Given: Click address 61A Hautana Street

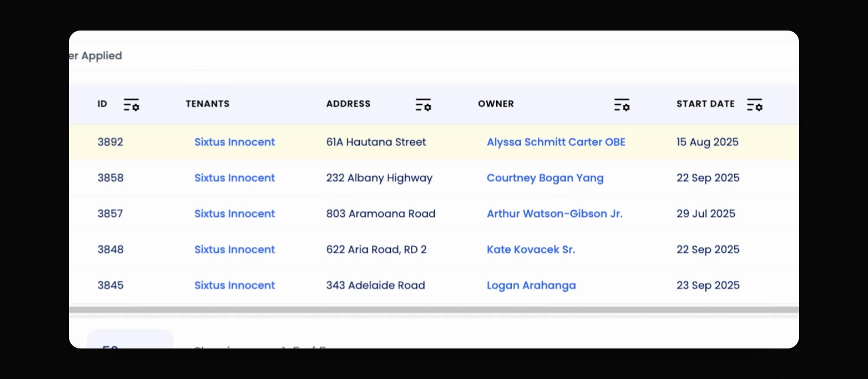Looking at the screenshot, I should (376, 142).
